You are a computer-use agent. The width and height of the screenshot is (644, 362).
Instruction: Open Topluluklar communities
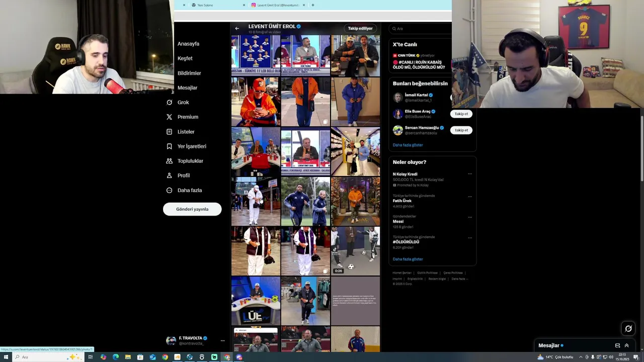(x=184, y=161)
